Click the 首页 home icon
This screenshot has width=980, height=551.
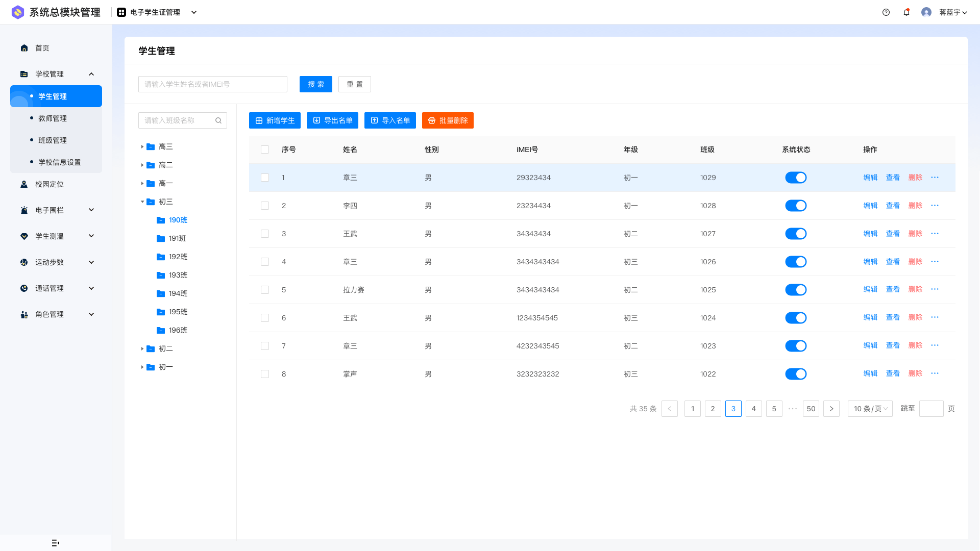24,48
